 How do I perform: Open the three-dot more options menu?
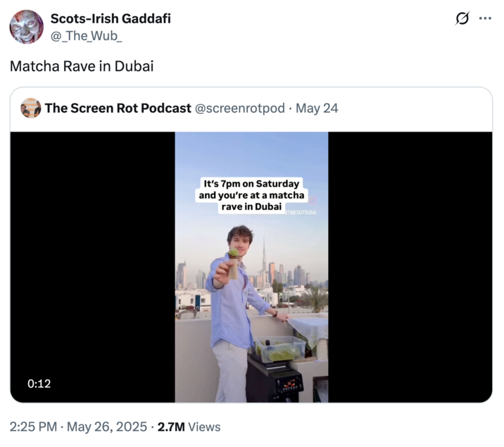tap(485, 19)
